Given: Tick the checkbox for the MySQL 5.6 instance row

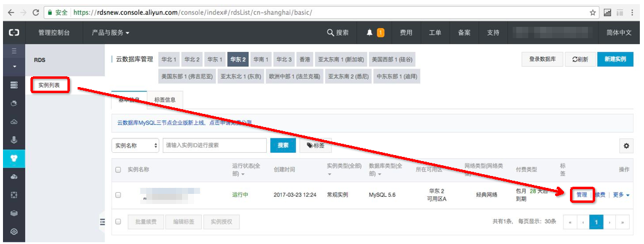Looking at the screenshot, I should (118, 195).
